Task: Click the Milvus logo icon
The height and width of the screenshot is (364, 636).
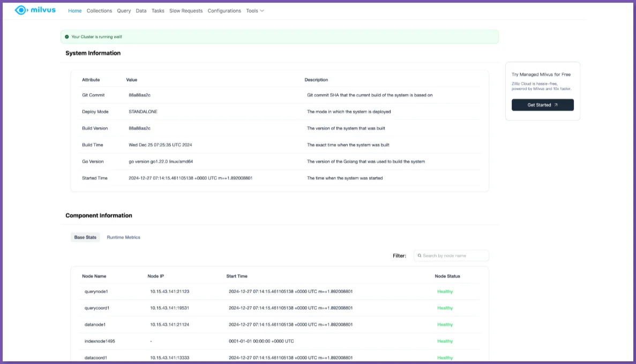Action: point(20,10)
